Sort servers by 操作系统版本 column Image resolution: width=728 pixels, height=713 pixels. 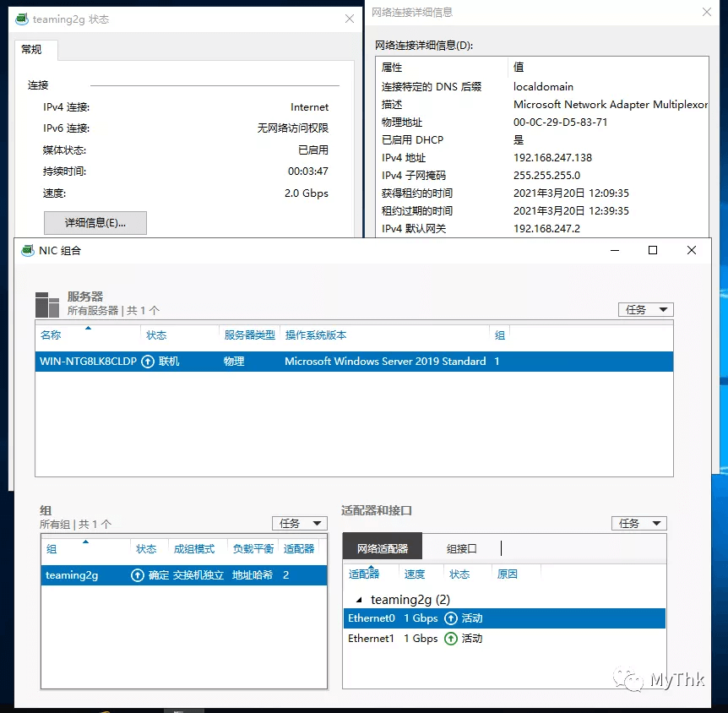316,335
